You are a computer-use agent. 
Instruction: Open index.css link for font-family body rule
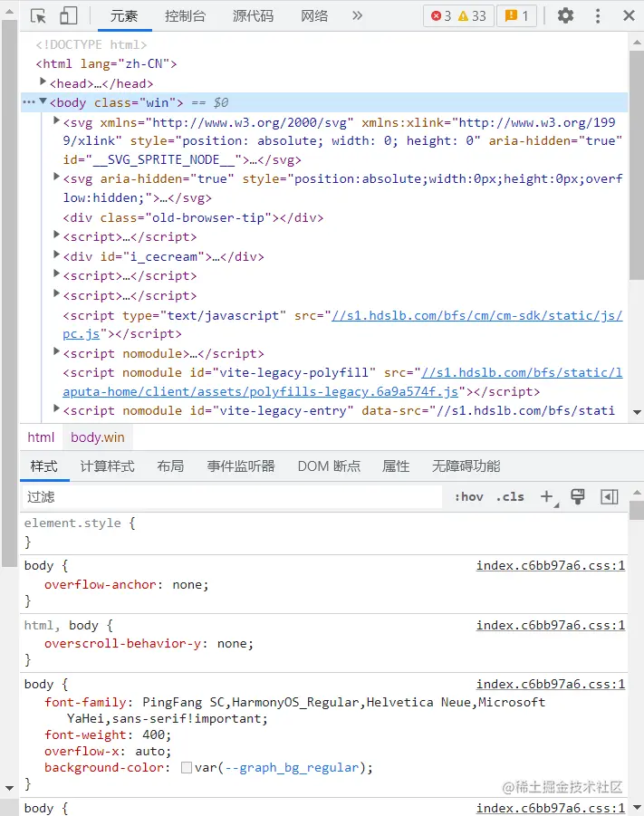[551, 685]
